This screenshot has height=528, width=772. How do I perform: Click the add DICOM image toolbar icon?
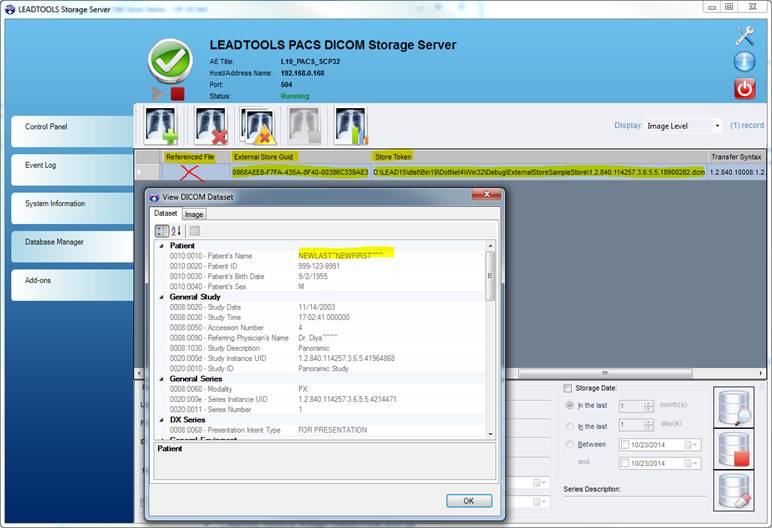click(x=161, y=126)
